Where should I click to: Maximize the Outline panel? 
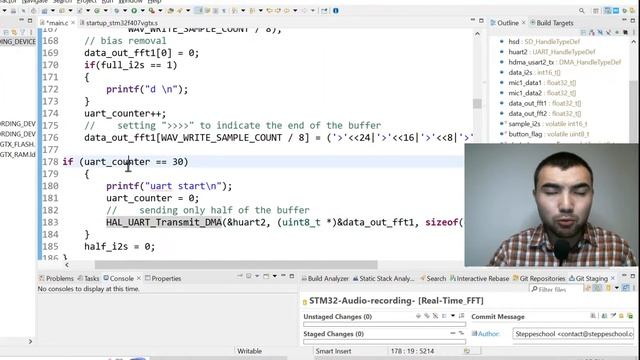tap(633, 20)
